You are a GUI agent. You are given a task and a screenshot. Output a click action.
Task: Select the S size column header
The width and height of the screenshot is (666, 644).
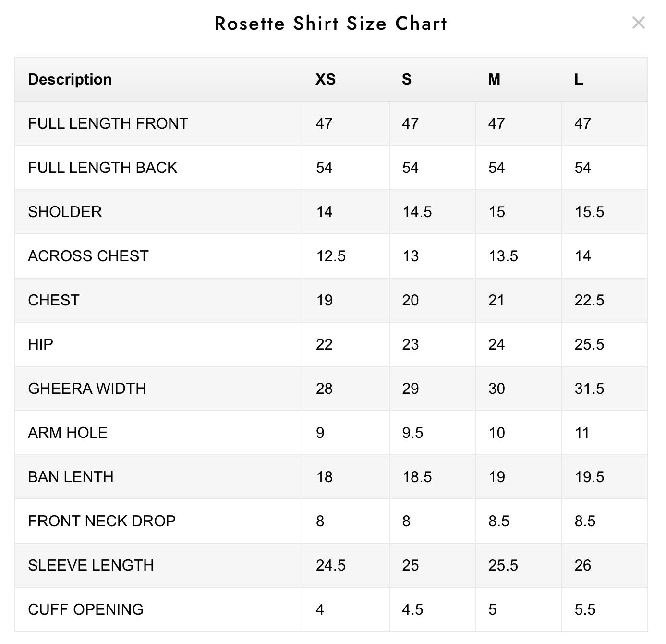pos(407,79)
